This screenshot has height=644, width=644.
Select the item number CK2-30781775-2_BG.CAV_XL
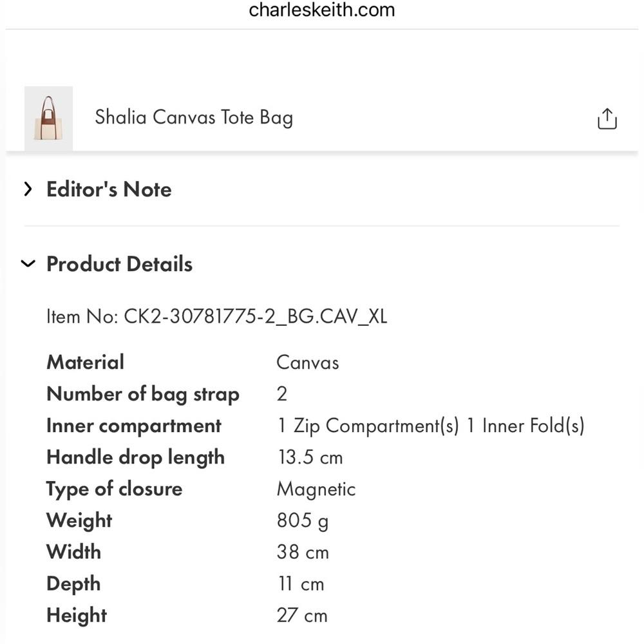pos(217,316)
